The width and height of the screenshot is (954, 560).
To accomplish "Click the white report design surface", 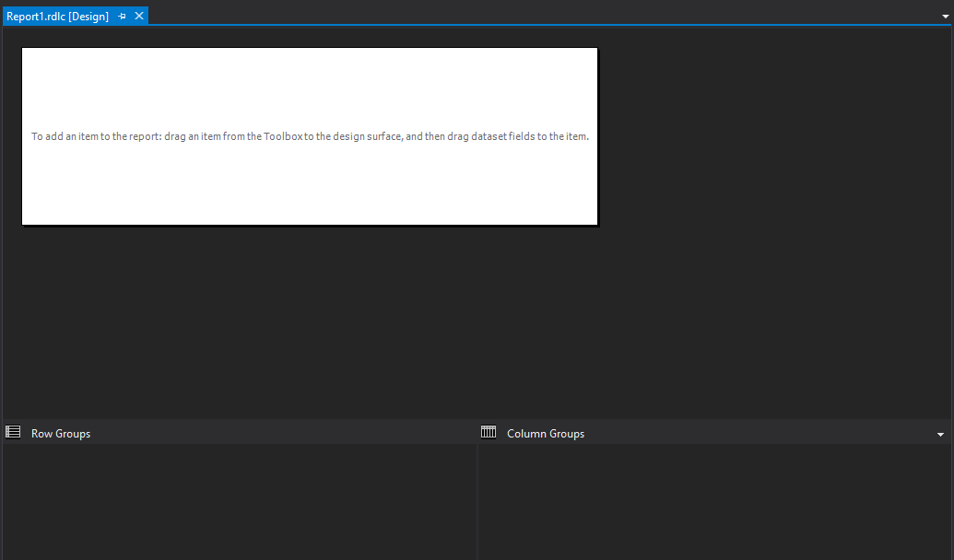I will pos(310,136).
